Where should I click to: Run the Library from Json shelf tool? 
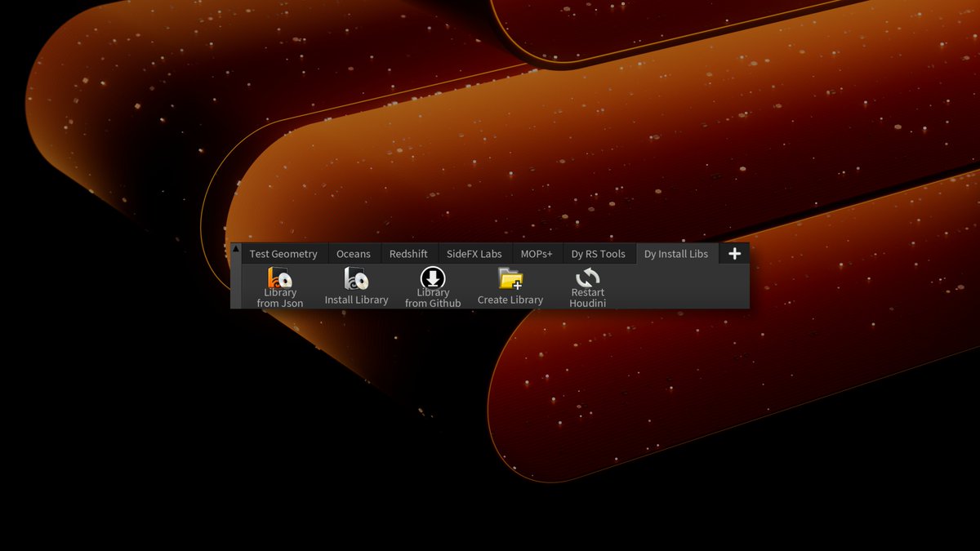[279, 286]
